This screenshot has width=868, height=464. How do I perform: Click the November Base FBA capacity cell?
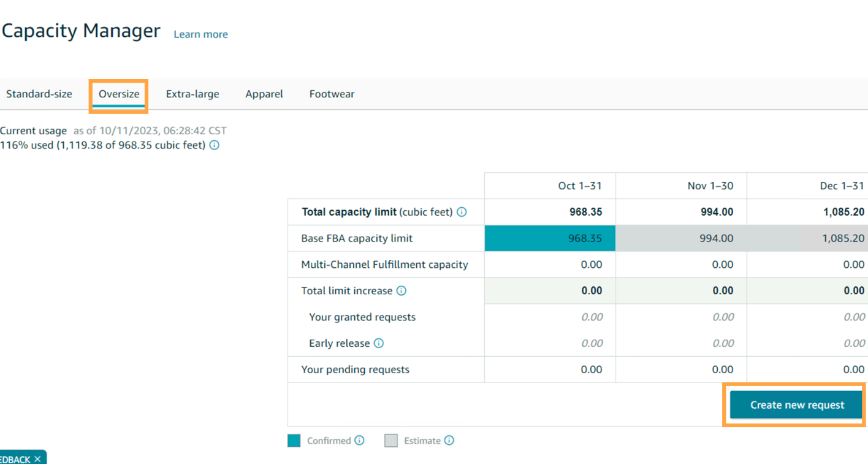point(681,238)
